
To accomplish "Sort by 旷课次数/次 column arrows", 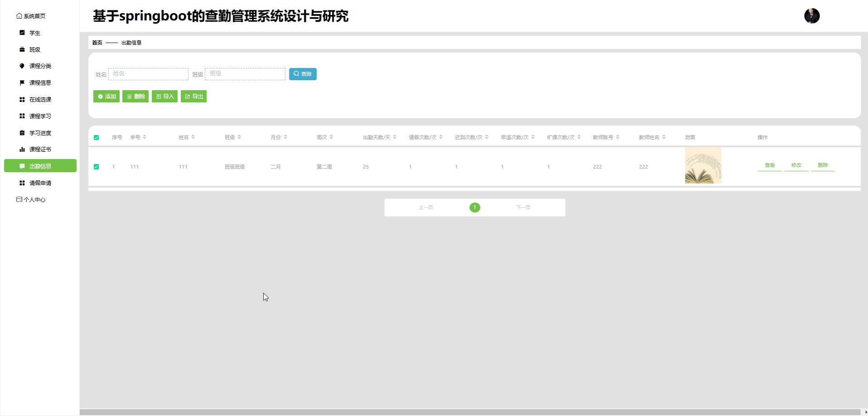I will tap(579, 137).
